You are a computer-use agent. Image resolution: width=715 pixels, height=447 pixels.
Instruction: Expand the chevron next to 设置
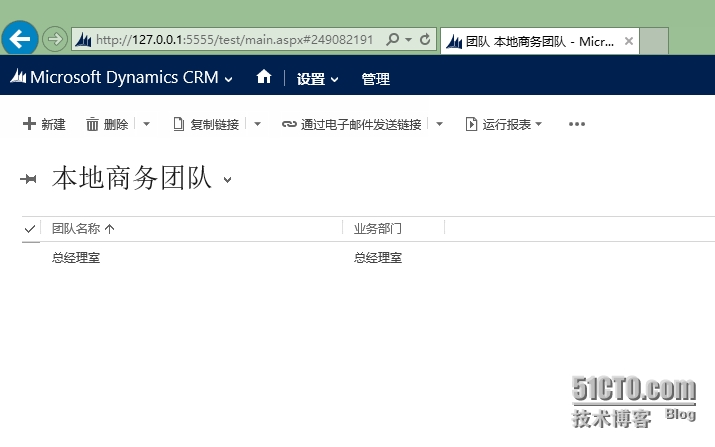point(334,79)
